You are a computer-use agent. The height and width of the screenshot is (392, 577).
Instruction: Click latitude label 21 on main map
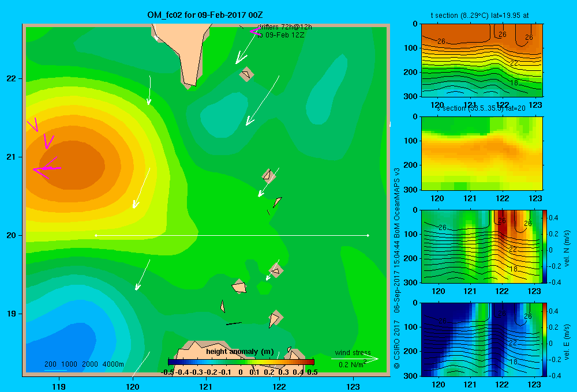point(12,157)
